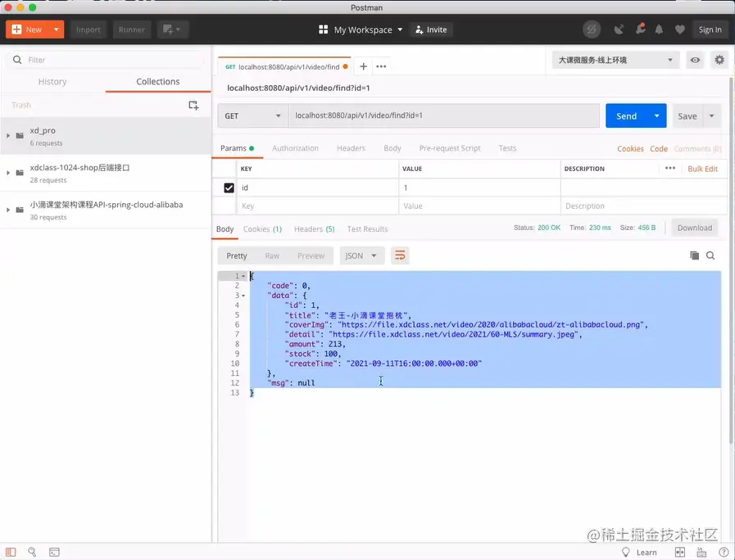This screenshot has height=560, width=735.
Task: Download the response
Action: 694,228
